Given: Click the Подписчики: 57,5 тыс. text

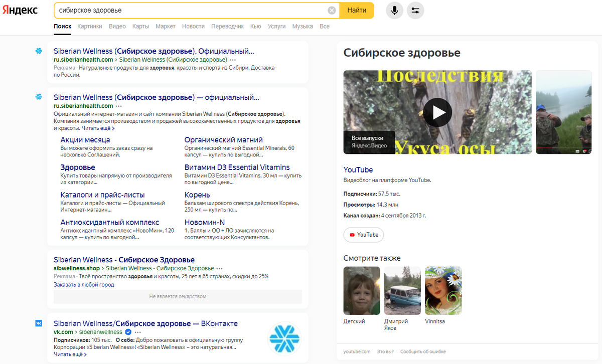Looking at the screenshot, I should pyautogui.click(x=372, y=194).
